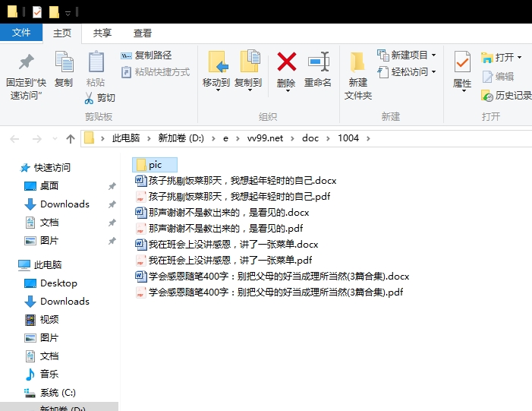Open Downloads under This PC
Screen dimensions: 532x411
tap(57, 302)
